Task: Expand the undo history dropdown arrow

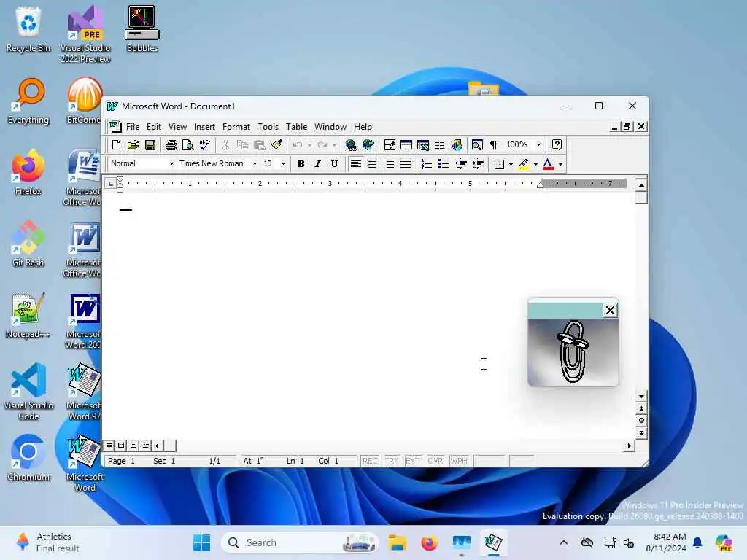Action: click(x=309, y=145)
